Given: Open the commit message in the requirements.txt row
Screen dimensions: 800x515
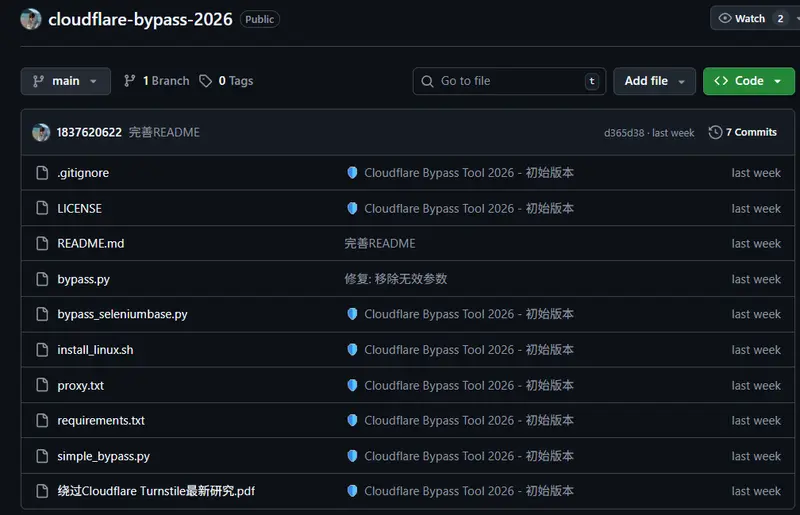Looking at the screenshot, I should [x=460, y=420].
